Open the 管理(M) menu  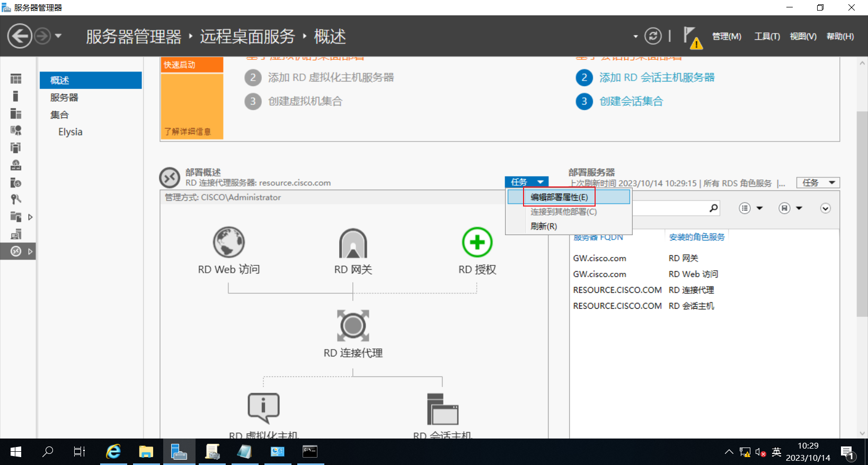pos(727,37)
